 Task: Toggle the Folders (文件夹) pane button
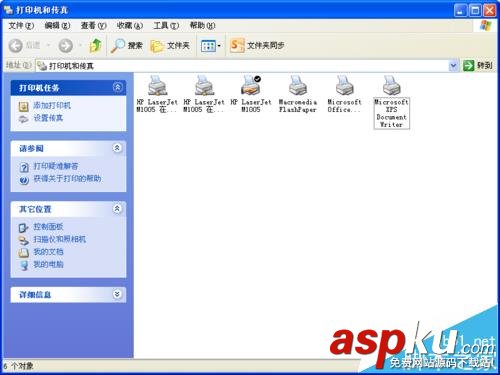[x=170, y=46]
